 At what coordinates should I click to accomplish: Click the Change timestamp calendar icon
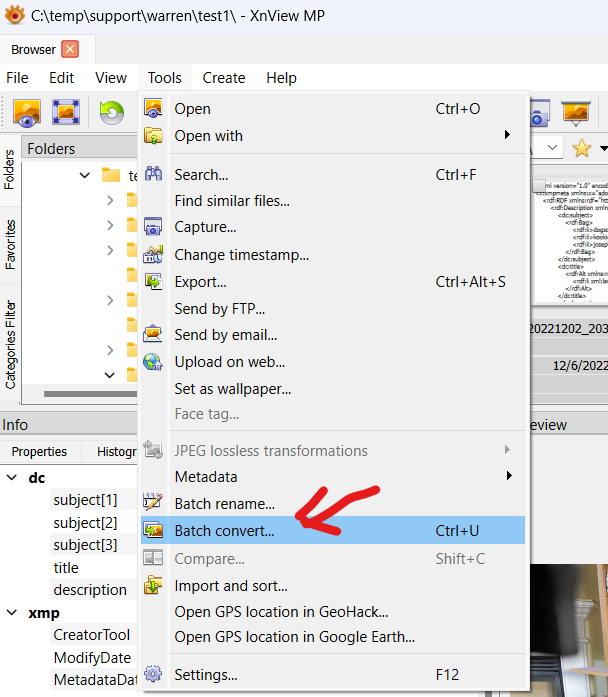coord(153,254)
